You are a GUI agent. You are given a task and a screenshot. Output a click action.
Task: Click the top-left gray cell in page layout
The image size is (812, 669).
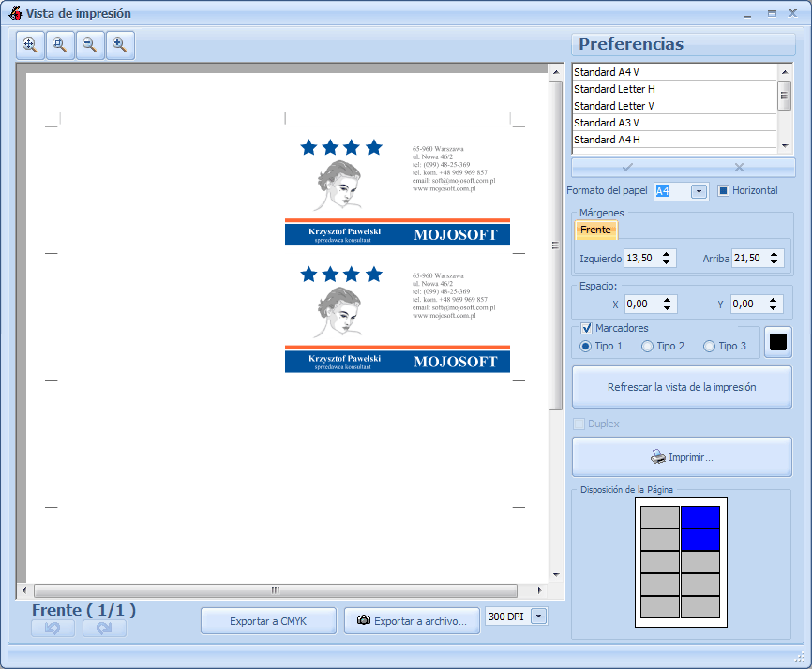(660, 517)
